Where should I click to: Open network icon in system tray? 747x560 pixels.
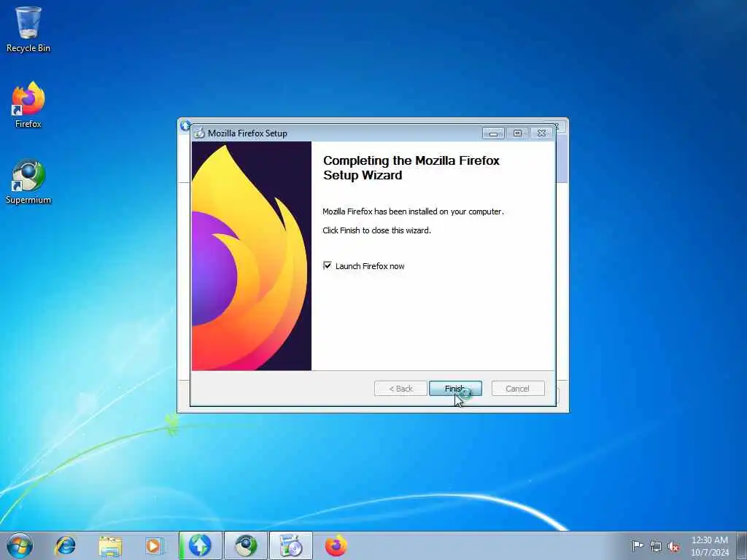click(x=656, y=546)
